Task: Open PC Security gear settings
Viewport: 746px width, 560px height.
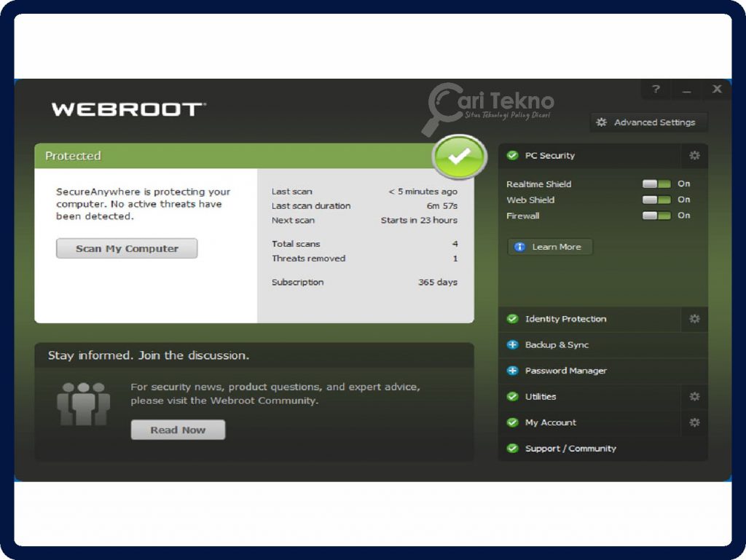Action: (694, 155)
